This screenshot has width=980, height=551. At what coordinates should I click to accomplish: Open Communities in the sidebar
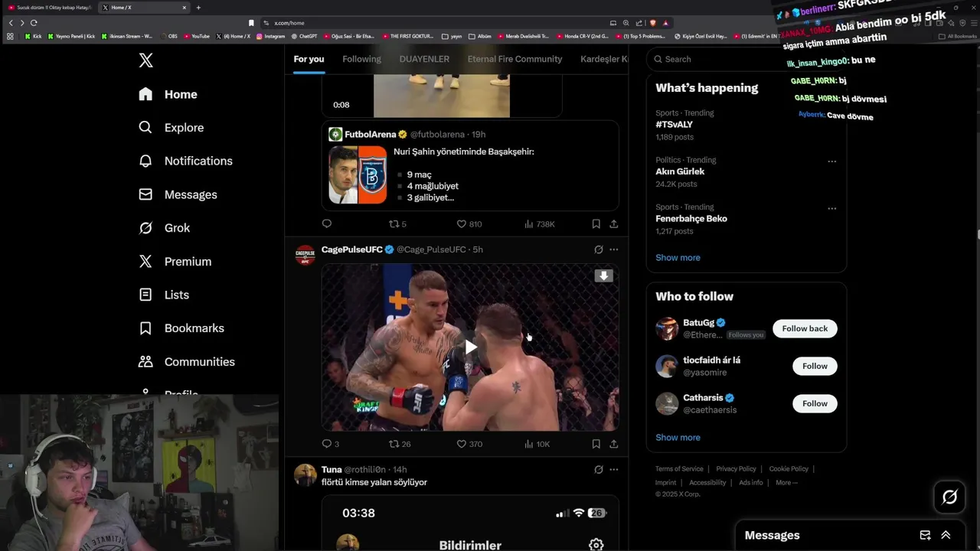186,362
